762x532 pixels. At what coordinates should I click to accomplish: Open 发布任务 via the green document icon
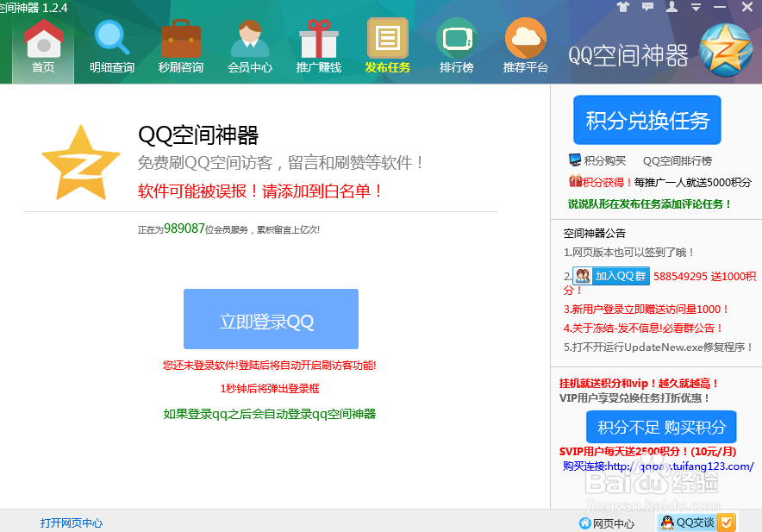387,39
